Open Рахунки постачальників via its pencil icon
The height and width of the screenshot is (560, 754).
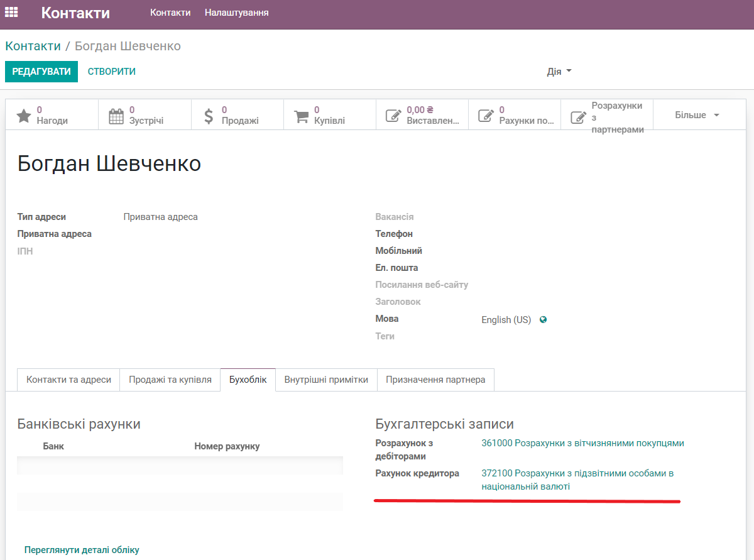[x=486, y=115]
